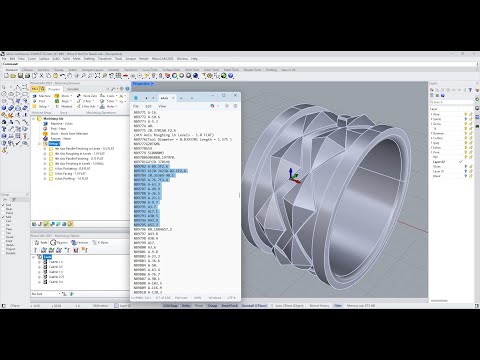
Task: Toggle the Mid object snap checkbox
Action: tap(3, 217)
